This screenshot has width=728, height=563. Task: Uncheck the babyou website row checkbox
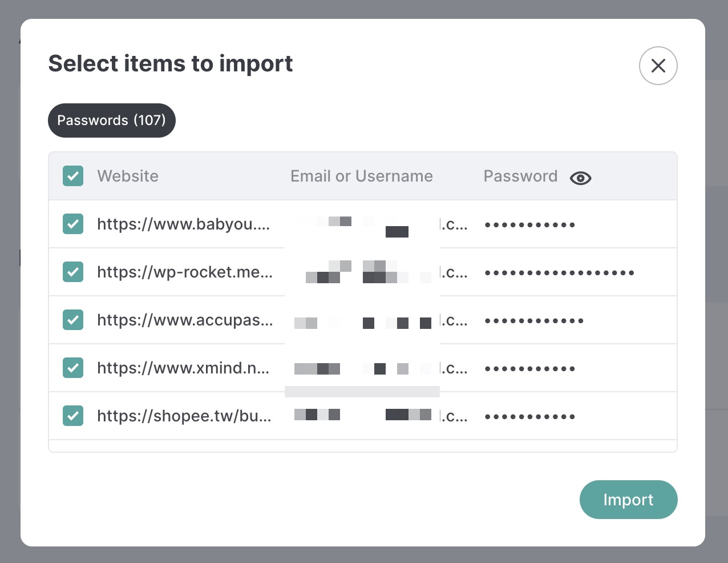point(73,224)
